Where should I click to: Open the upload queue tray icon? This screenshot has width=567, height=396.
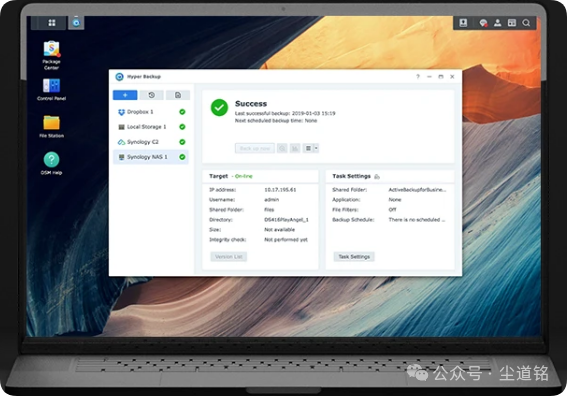tap(463, 23)
